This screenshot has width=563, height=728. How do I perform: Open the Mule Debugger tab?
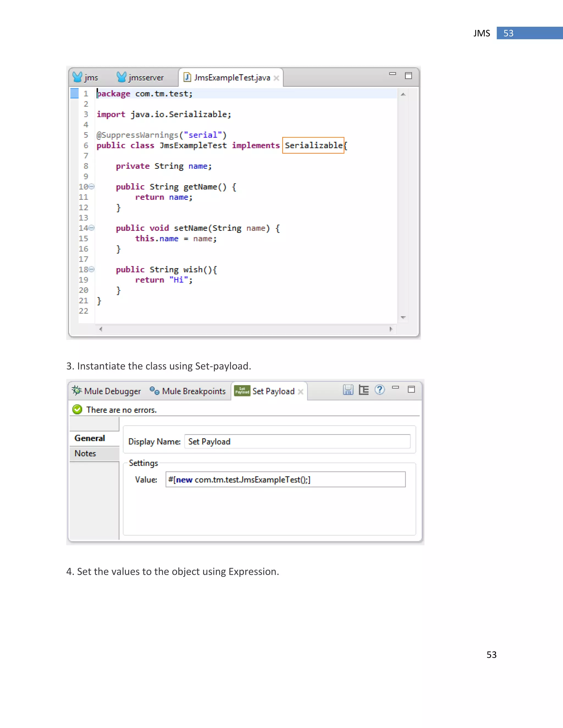click(106, 391)
